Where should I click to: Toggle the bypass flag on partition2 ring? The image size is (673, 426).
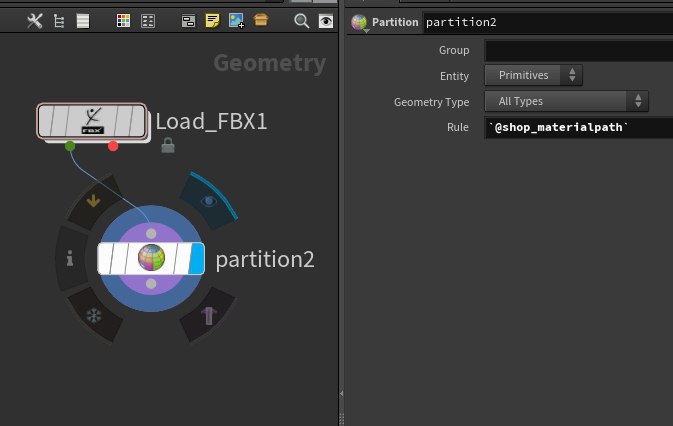(94, 201)
